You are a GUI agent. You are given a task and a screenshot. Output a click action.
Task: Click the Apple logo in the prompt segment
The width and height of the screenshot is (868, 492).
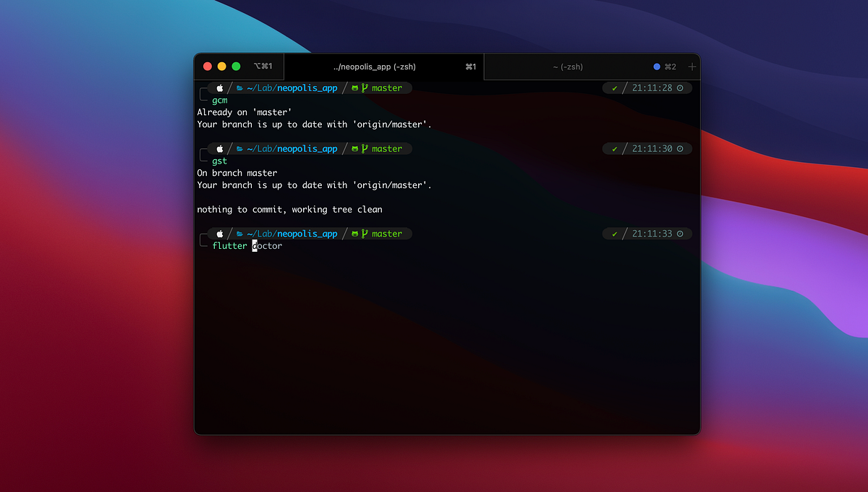tap(219, 88)
